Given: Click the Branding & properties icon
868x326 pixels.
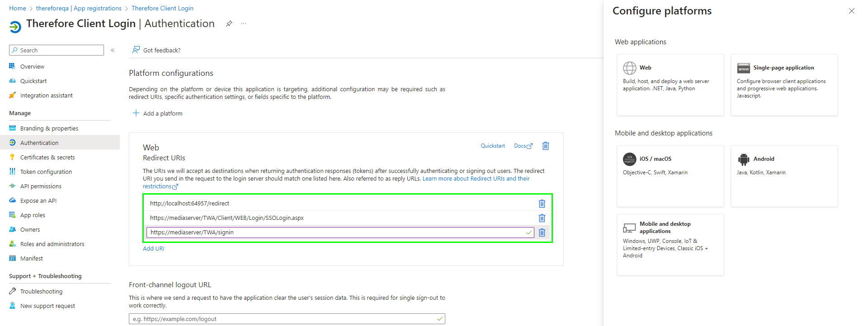Looking at the screenshot, I should tap(12, 128).
